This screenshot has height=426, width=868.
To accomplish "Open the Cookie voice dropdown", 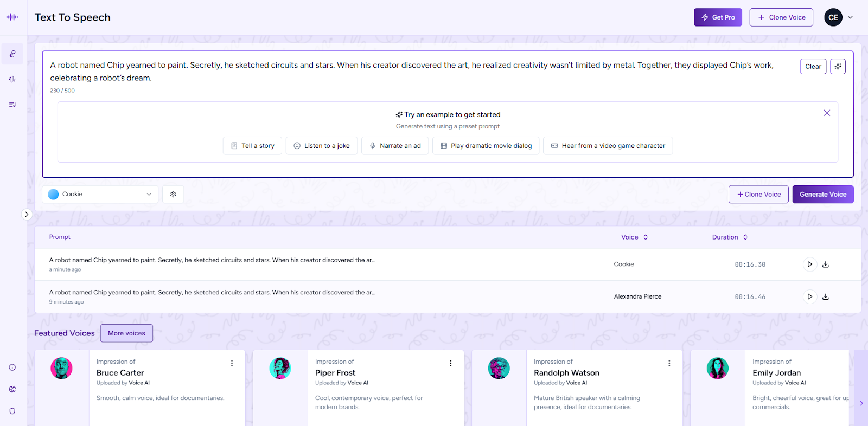I will click(x=100, y=194).
